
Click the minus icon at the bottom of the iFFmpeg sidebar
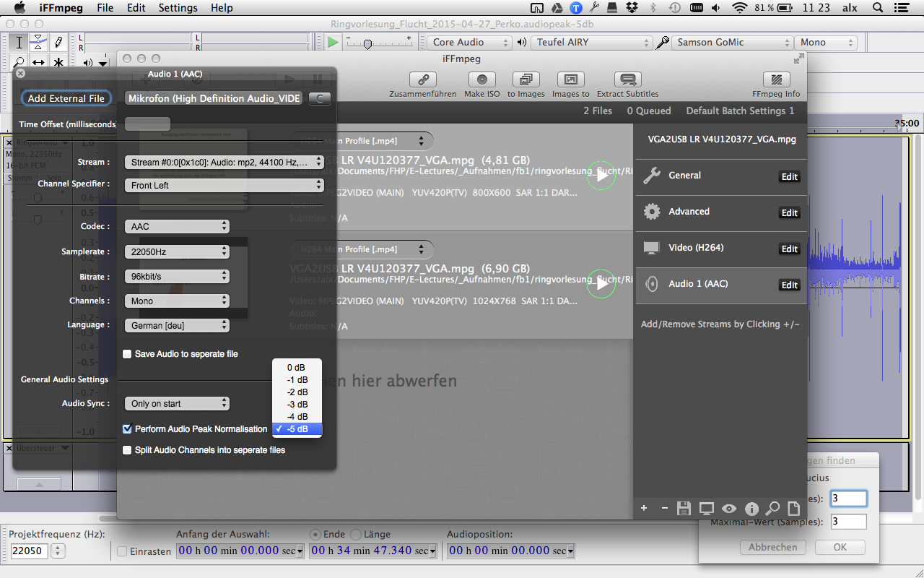(x=665, y=509)
